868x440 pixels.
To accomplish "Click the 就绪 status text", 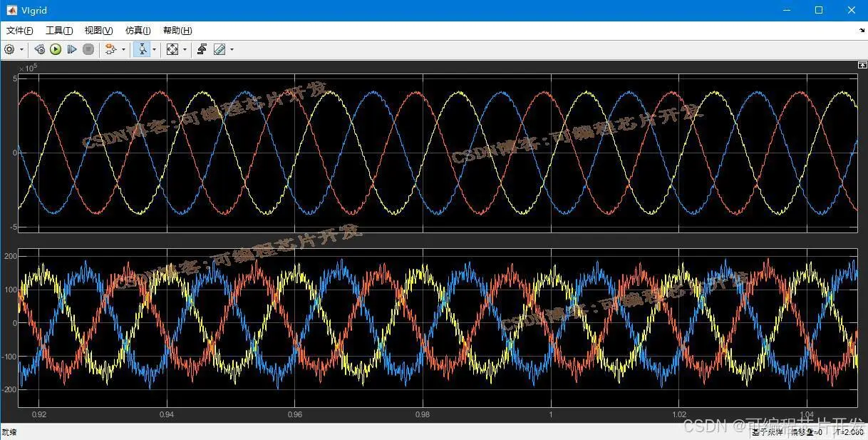I will pos(9,432).
